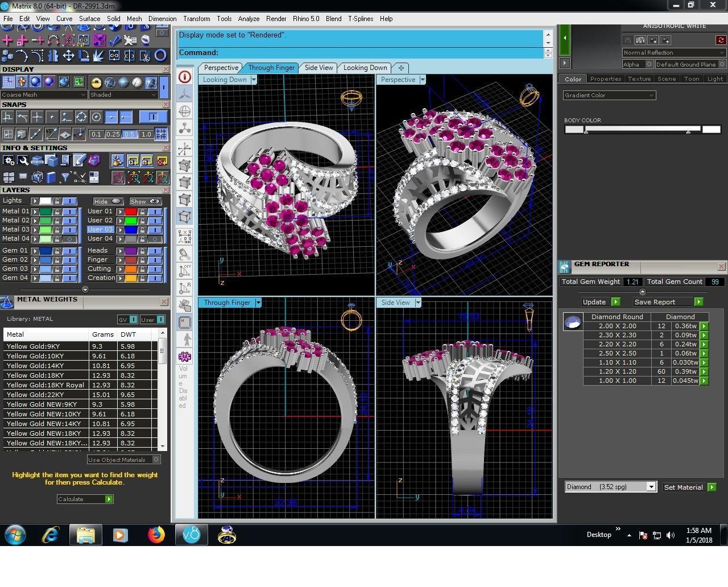The image size is (728, 587).
Task: Open the Perspective viewport menu arrow
Action: pyautogui.click(x=423, y=80)
